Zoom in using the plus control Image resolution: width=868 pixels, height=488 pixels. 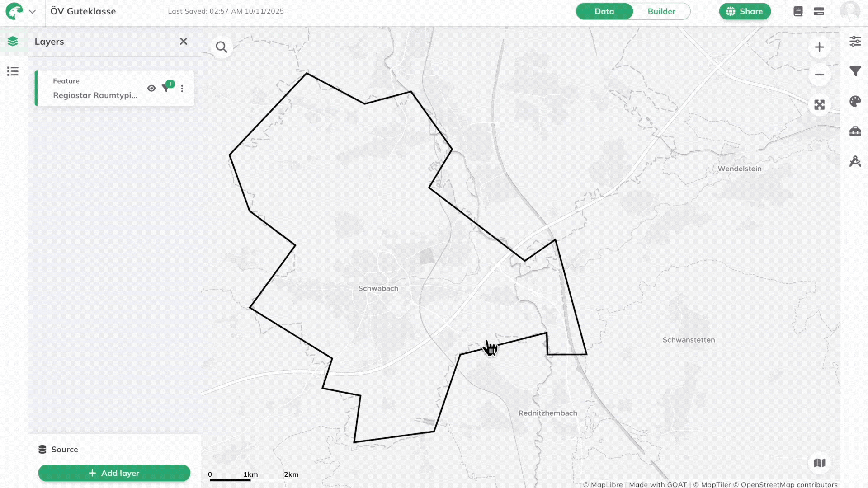(820, 47)
